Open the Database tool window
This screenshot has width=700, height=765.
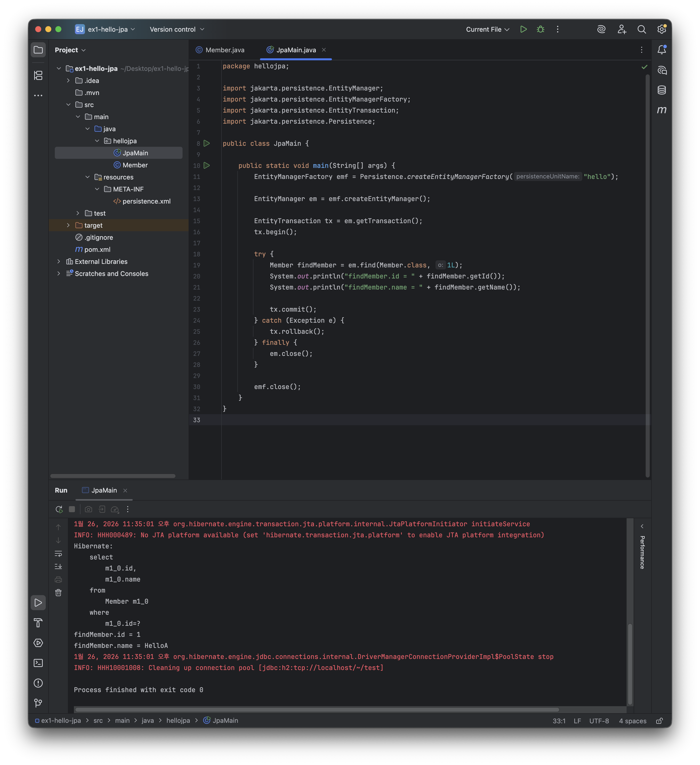(x=661, y=90)
